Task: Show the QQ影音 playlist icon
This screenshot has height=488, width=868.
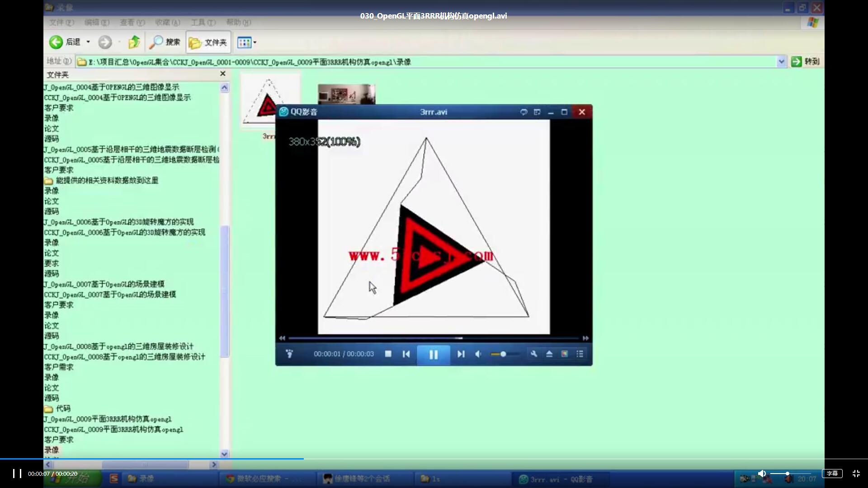Action: pos(580,354)
